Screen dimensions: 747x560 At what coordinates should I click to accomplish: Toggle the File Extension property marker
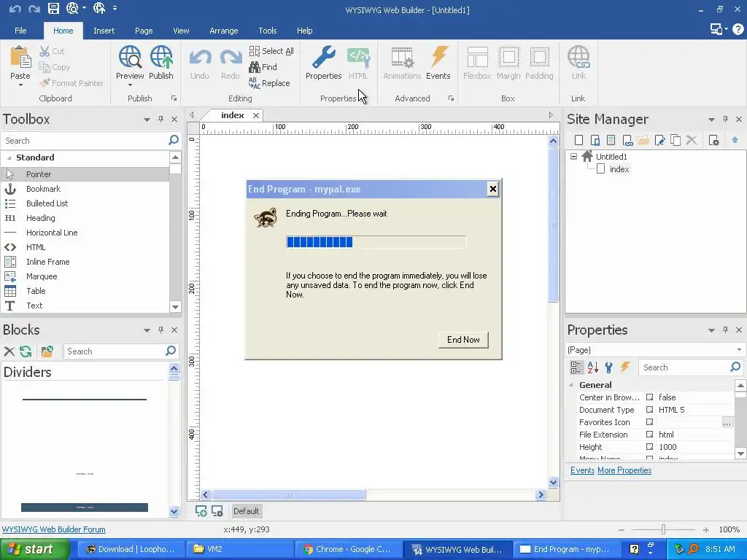pyautogui.click(x=649, y=435)
